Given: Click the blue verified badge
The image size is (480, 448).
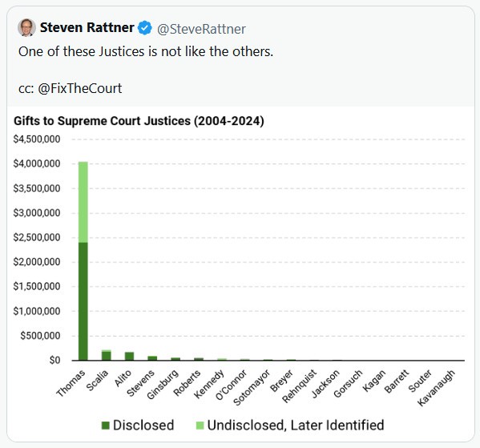Looking at the screenshot, I should 144,28.
